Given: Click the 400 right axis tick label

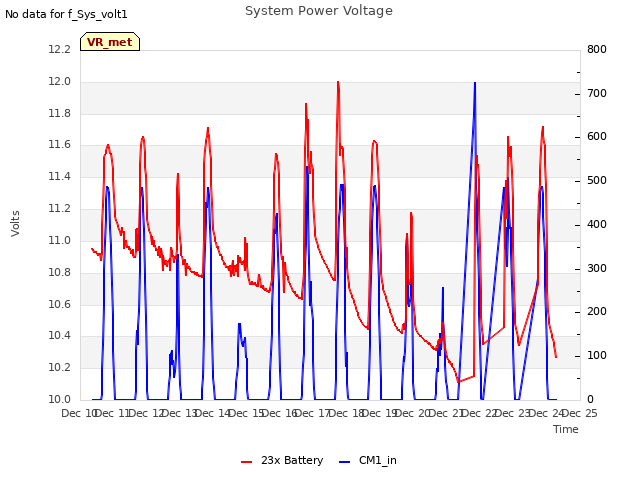Looking at the screenshot, I should coord(597,224).
